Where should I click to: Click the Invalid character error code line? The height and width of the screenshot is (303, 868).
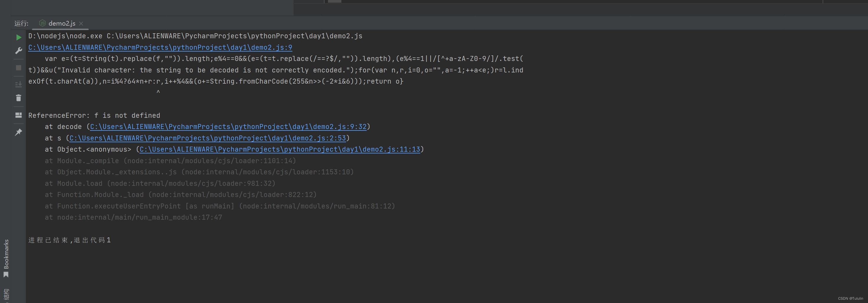276,70
